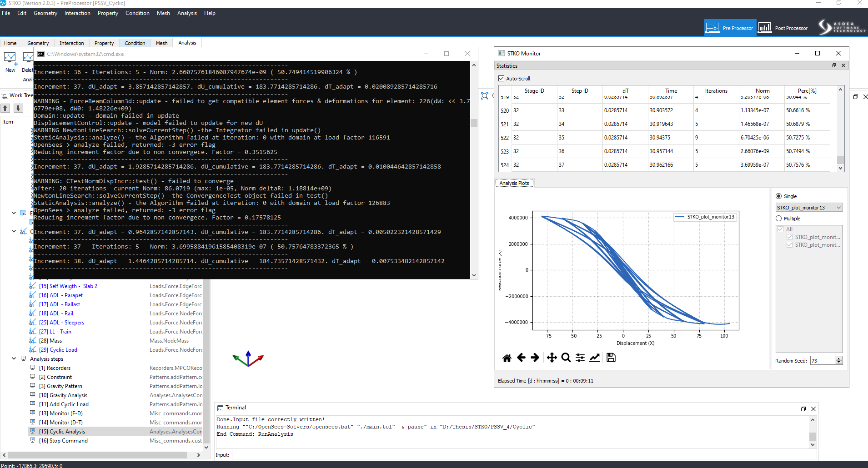Toggle the All plots checkbox
Viewport: 868px width, 468px height.
[x=781, y=229]
